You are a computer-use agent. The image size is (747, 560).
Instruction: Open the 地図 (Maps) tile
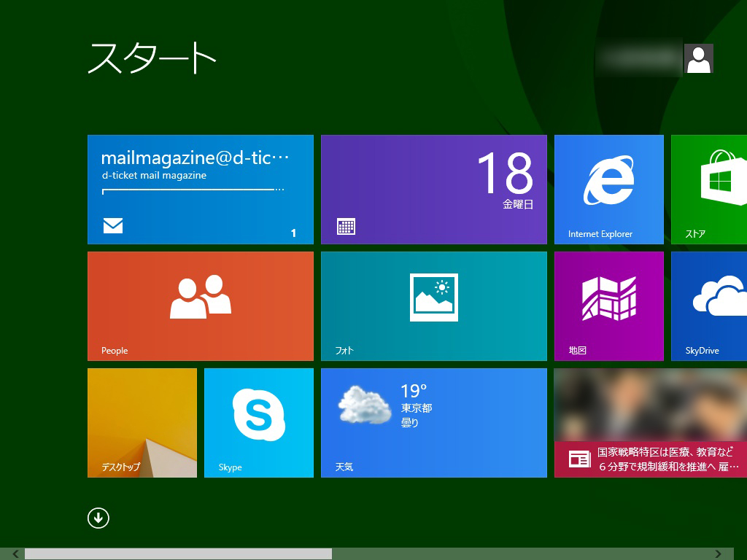(x=609, y=306)
